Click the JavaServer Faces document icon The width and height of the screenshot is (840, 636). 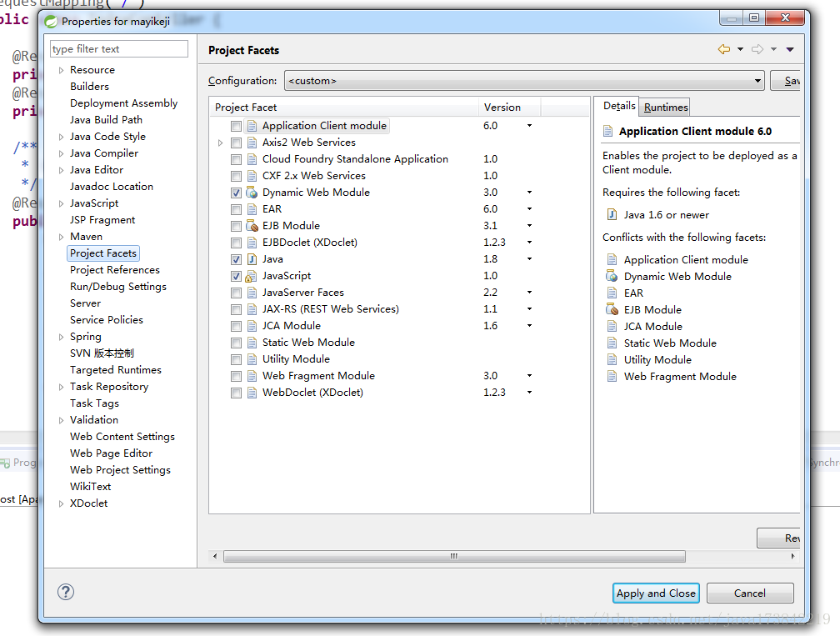tap(252, 293)
